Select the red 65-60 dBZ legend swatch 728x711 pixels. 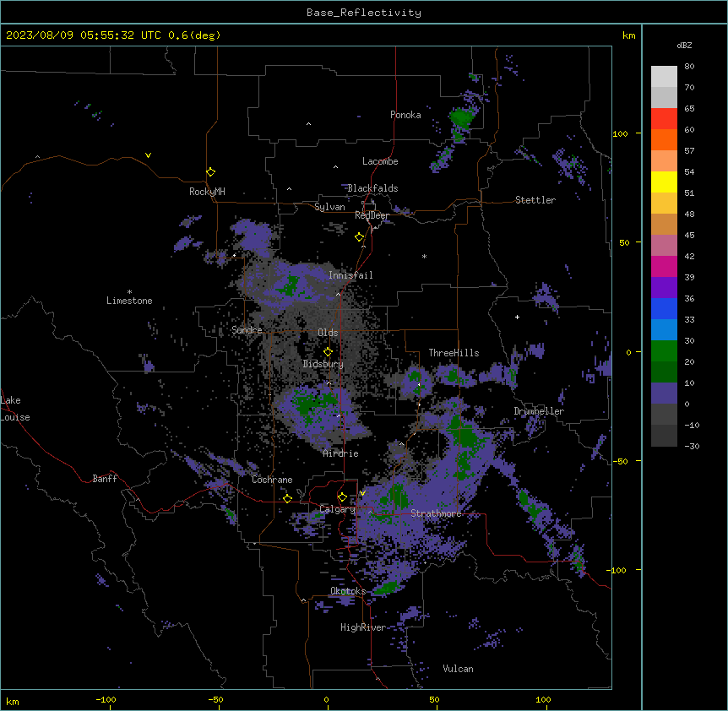[x=664, y=119]
